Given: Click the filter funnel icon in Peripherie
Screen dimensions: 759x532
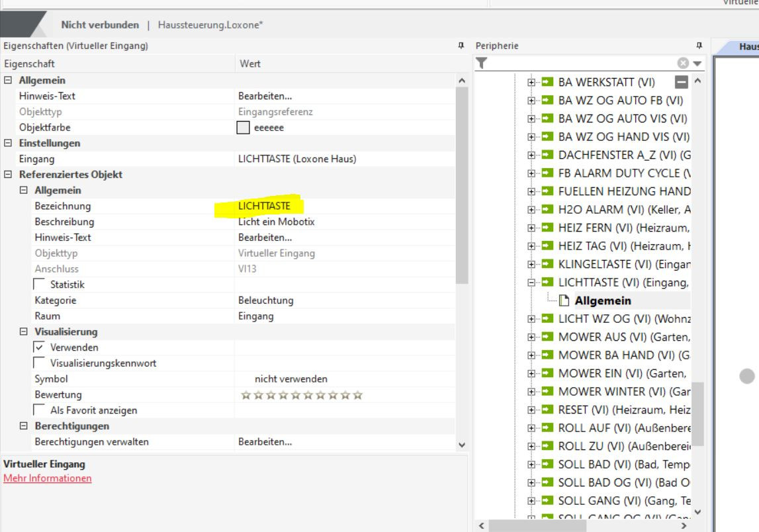Looking at the screenshot, I should coord(482,63).
